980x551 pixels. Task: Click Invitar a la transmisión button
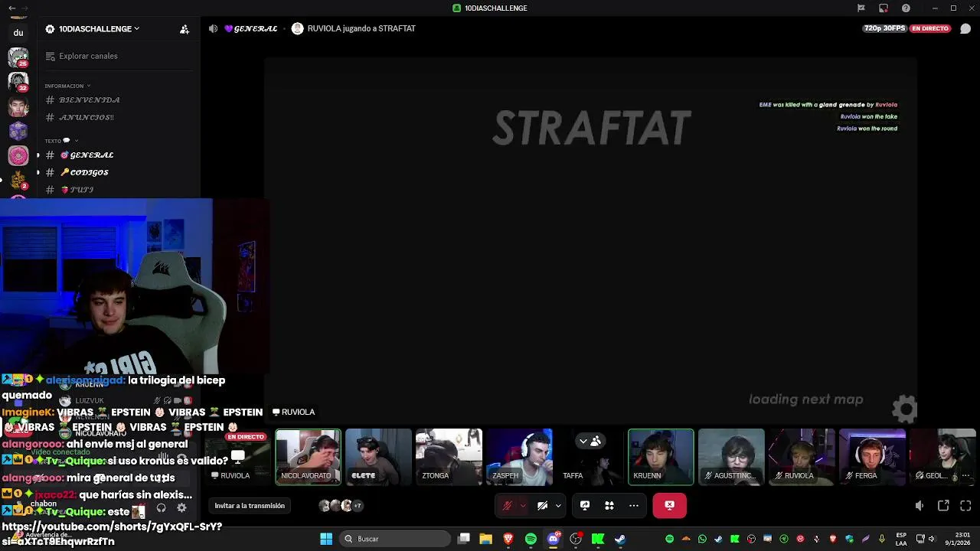pos(250,506)
